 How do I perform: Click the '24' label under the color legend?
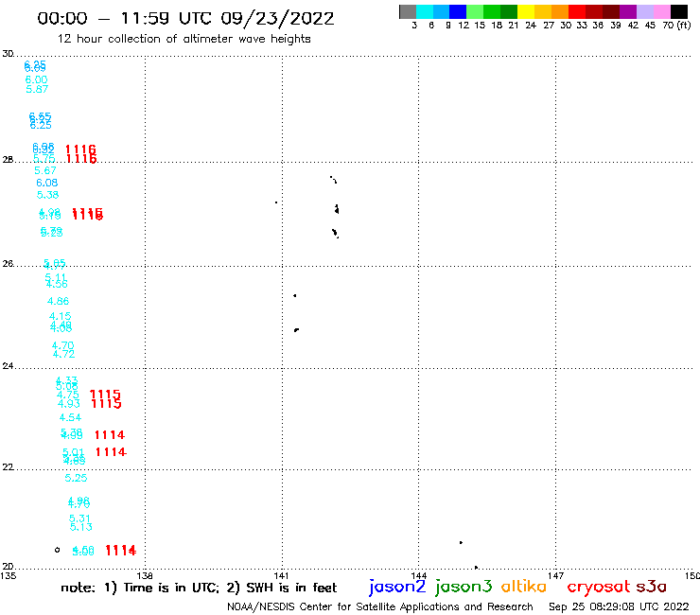[x=531, y=25]
